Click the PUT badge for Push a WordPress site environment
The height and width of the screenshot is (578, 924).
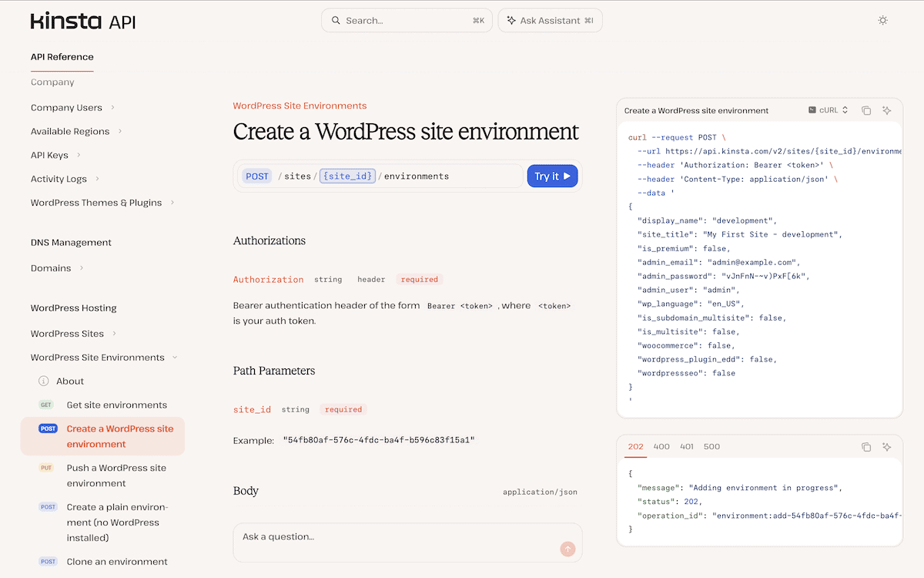[46, 468]
